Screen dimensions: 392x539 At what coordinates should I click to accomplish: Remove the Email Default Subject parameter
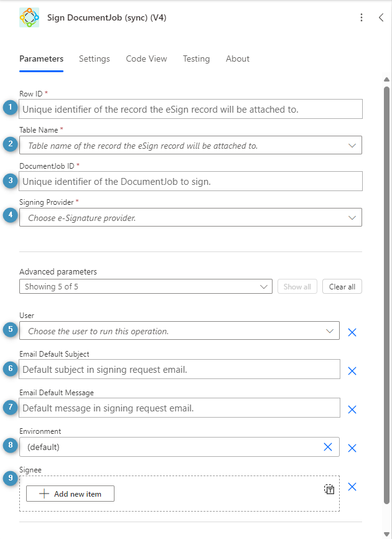(352, 370)
